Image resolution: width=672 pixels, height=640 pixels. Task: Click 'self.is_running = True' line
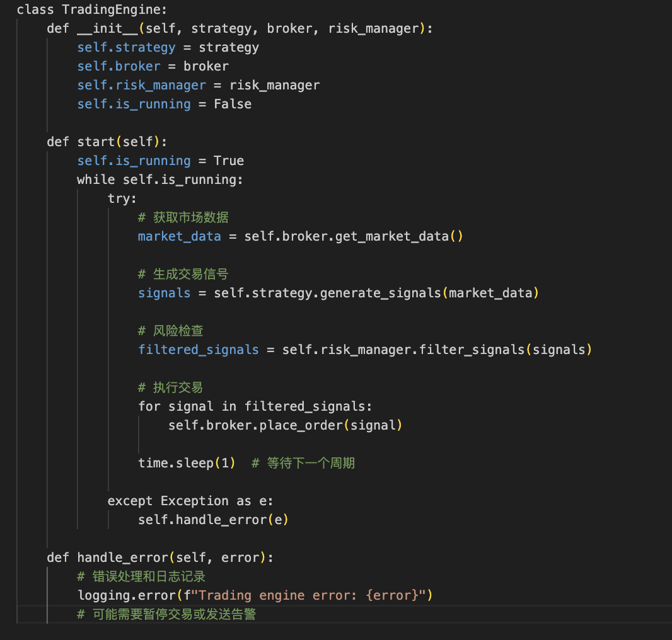point(161,161)
